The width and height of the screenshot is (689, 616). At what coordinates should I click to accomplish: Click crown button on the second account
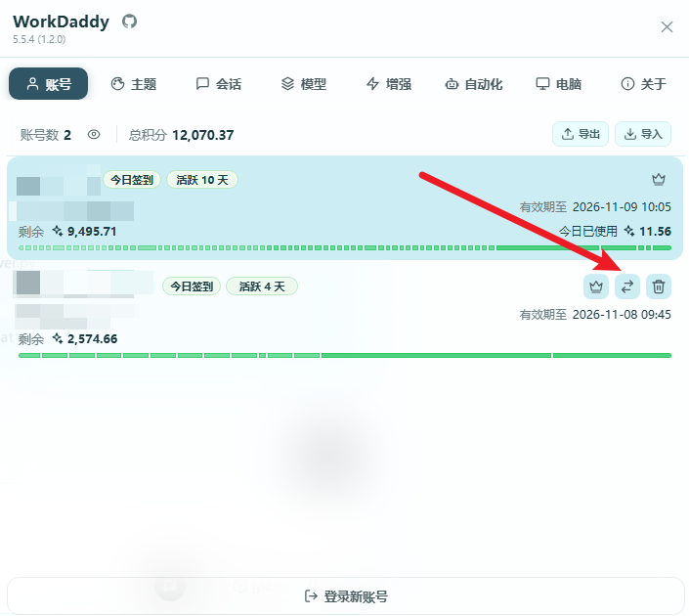click(x=596, y=286)
